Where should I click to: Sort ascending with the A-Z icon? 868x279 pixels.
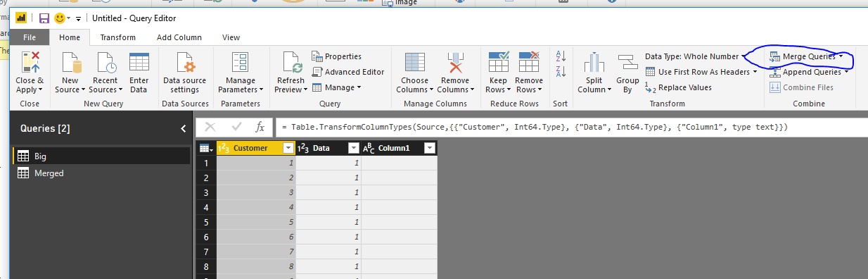(x=561, y=56)
